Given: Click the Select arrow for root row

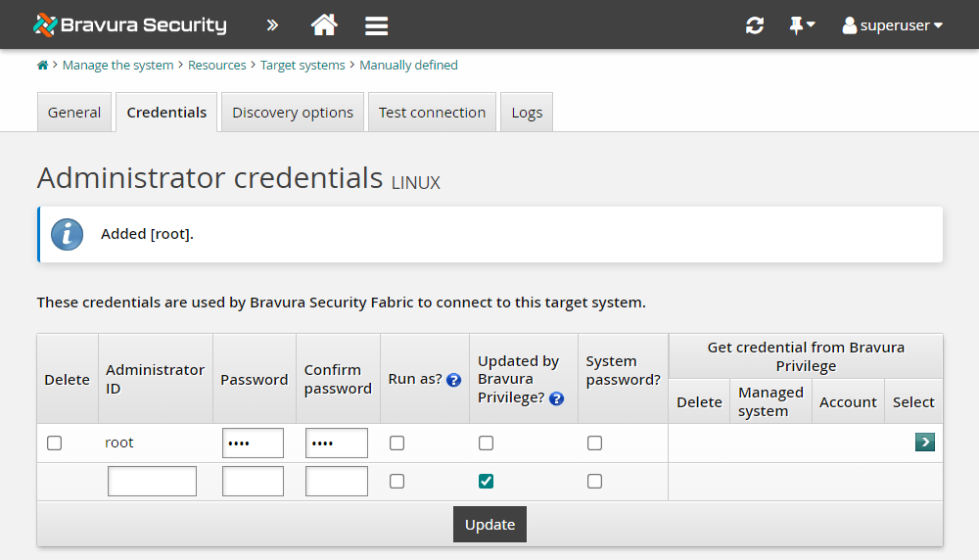Looking at the screenshot, I should pos(925,442).
